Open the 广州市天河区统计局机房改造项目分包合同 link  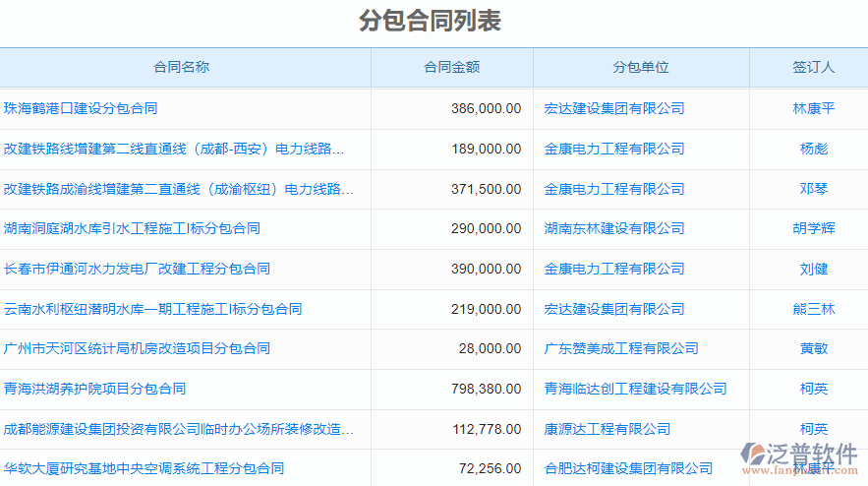137,348
